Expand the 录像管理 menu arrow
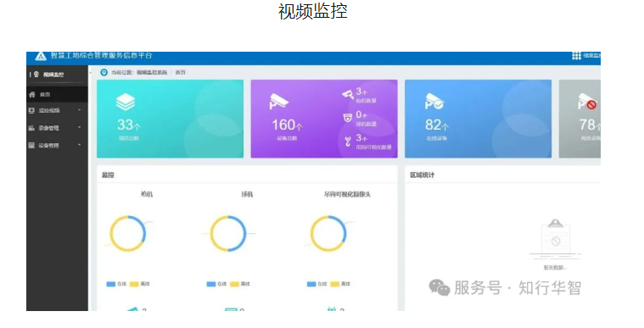This screenshot has width=644, height=328. tap(79, 128)
